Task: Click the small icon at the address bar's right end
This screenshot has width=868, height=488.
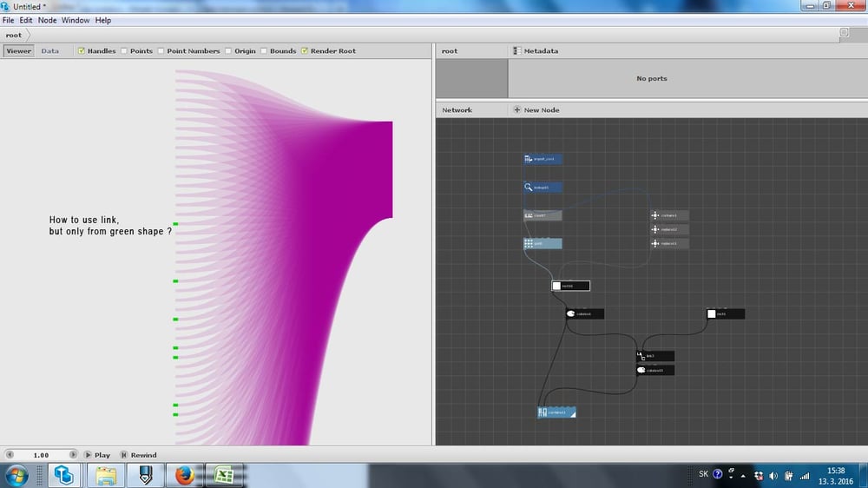Action: [x=844, y=33]
